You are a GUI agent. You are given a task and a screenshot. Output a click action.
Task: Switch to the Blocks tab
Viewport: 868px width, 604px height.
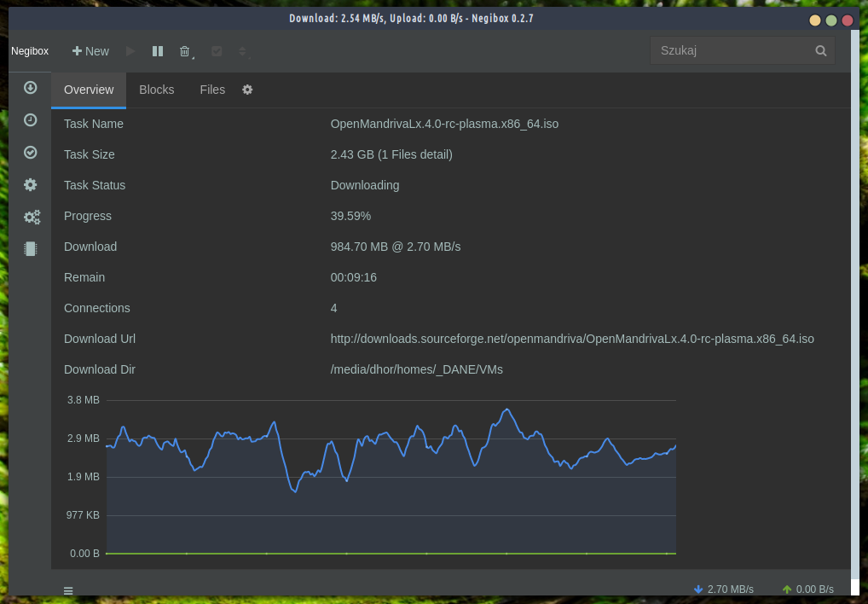point(157,90)
